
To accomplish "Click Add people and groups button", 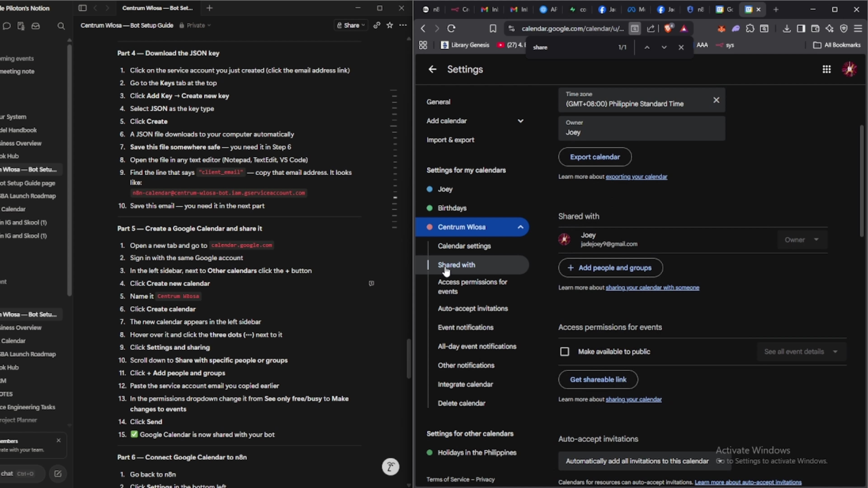I will (611, 268).
